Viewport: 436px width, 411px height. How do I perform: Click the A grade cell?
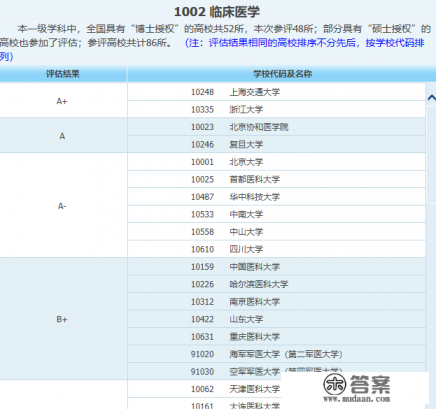point(63,135)
